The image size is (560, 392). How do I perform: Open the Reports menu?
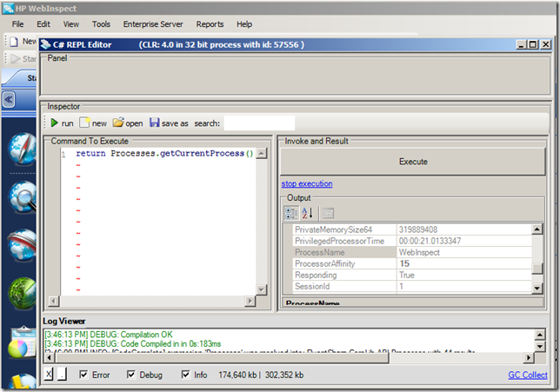[x=210, y=24]
